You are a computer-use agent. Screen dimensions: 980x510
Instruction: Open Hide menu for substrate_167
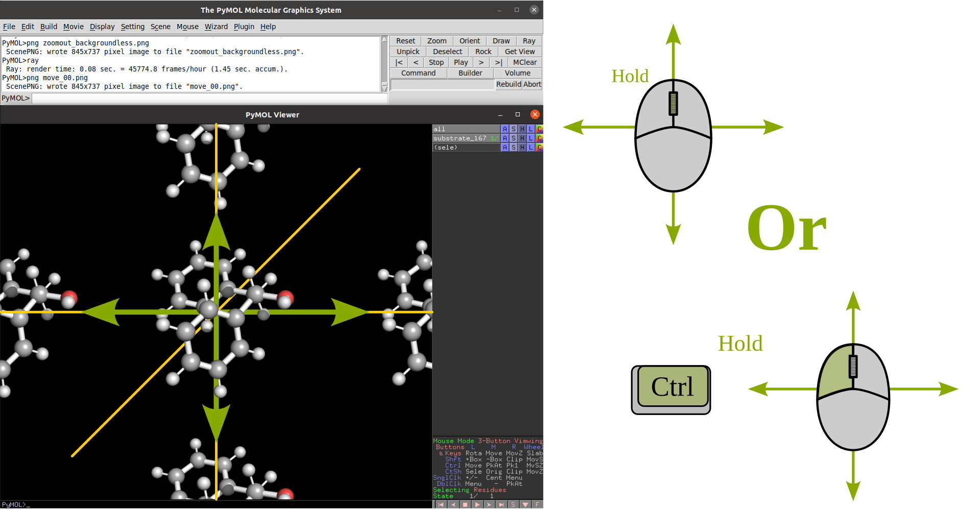(x=522, y=138)
